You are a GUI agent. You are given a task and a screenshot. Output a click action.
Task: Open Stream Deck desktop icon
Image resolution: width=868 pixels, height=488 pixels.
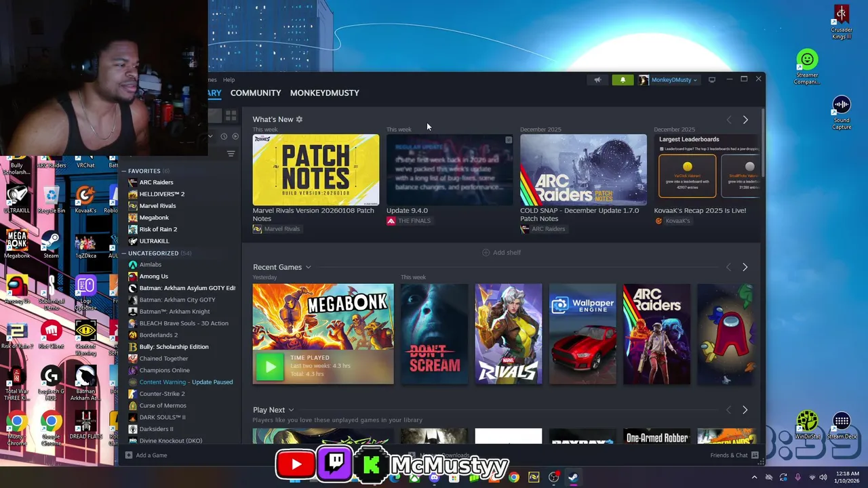(842, 426)
